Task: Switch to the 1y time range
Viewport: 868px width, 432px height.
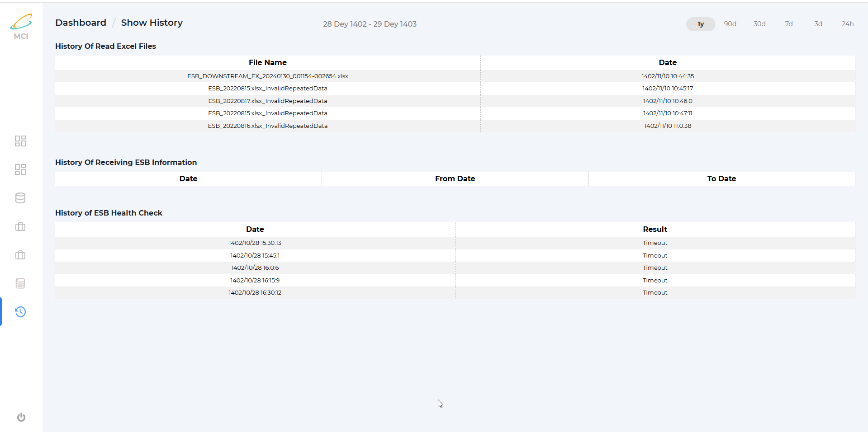Action: (700, 24)
